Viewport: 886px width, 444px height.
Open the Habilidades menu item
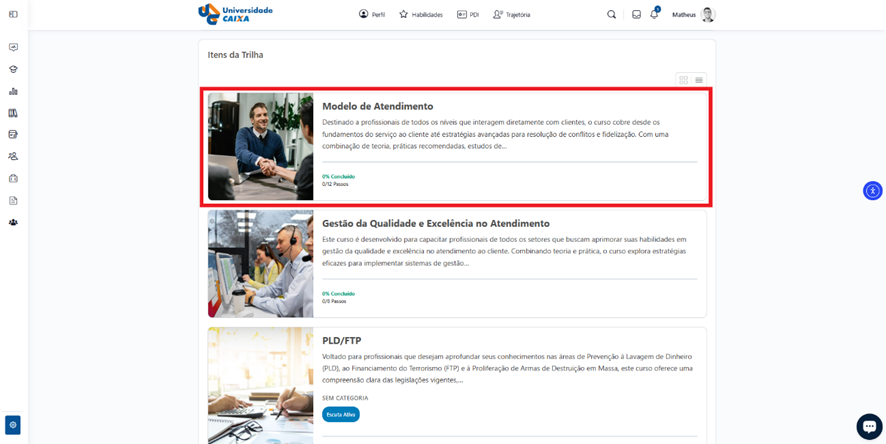(x=421, y=15)
